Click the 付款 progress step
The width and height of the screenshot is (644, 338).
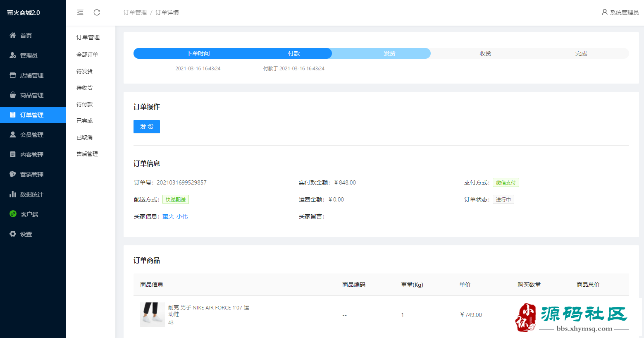tap(294, 53)
